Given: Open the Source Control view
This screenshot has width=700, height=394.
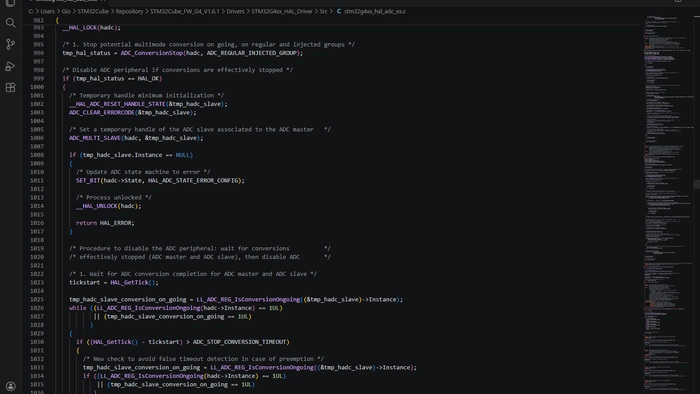Looking at the screenshot, I should (10, 44).
